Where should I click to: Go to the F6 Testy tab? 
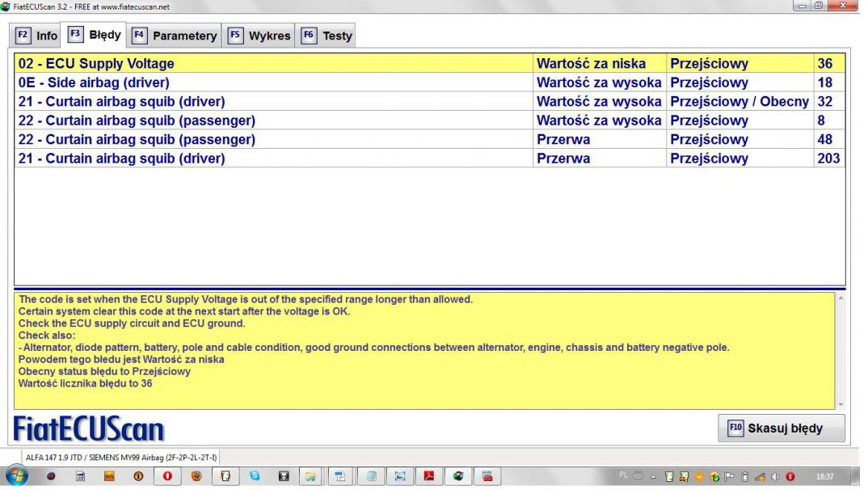pyautogui.click(x=326, y=36)
